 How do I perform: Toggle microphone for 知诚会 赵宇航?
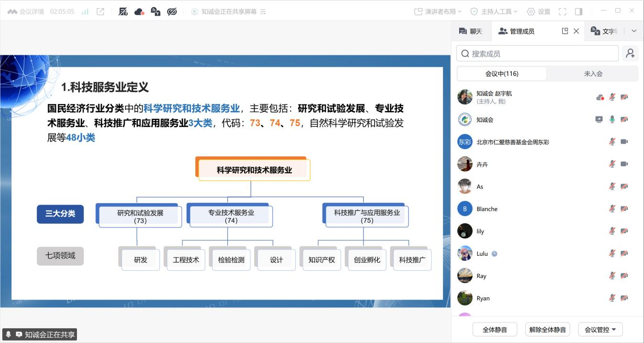point(612,97)
